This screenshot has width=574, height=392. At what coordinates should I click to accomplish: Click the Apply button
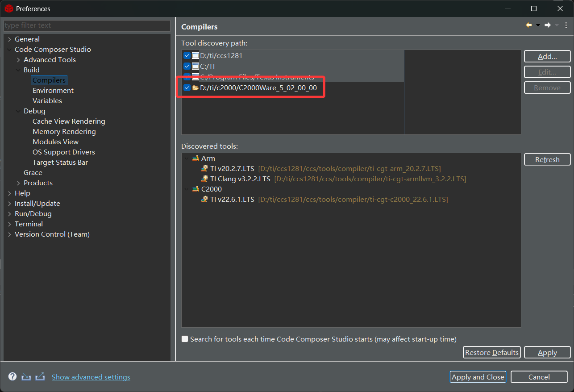pyautogui.click(x=547, y=352)
